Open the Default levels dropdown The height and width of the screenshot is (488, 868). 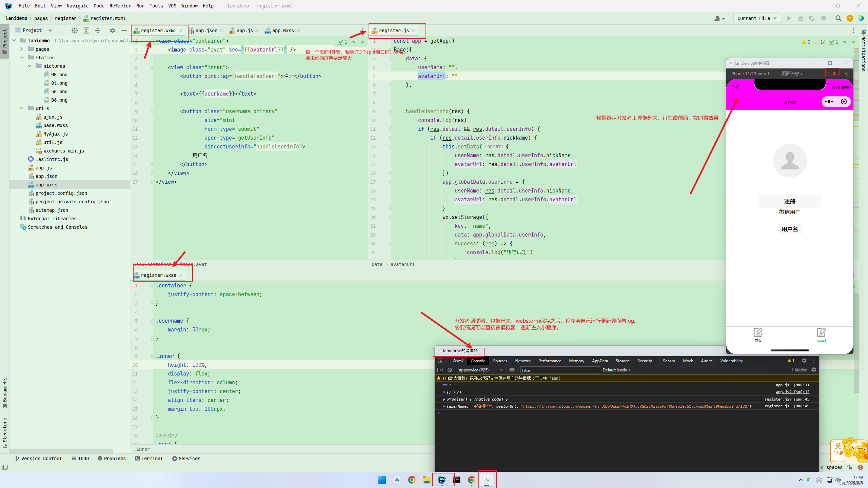click(x=616, y=370)
